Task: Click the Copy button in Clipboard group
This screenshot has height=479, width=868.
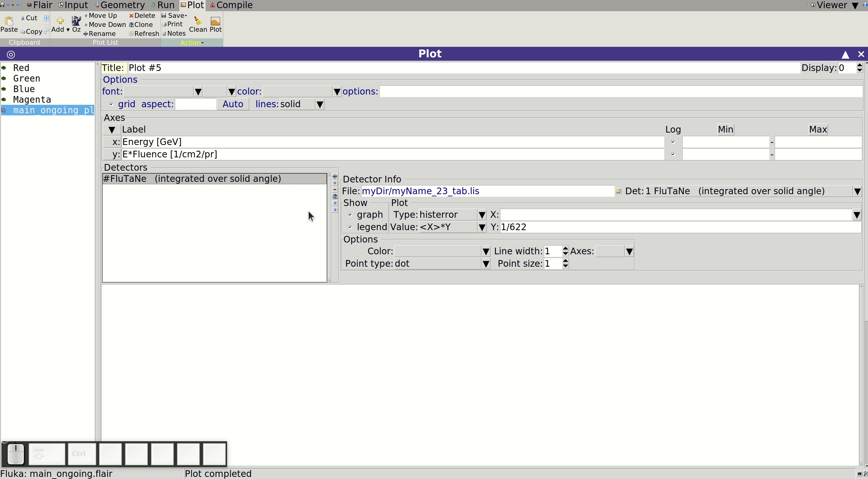Action: pos(31,31)
